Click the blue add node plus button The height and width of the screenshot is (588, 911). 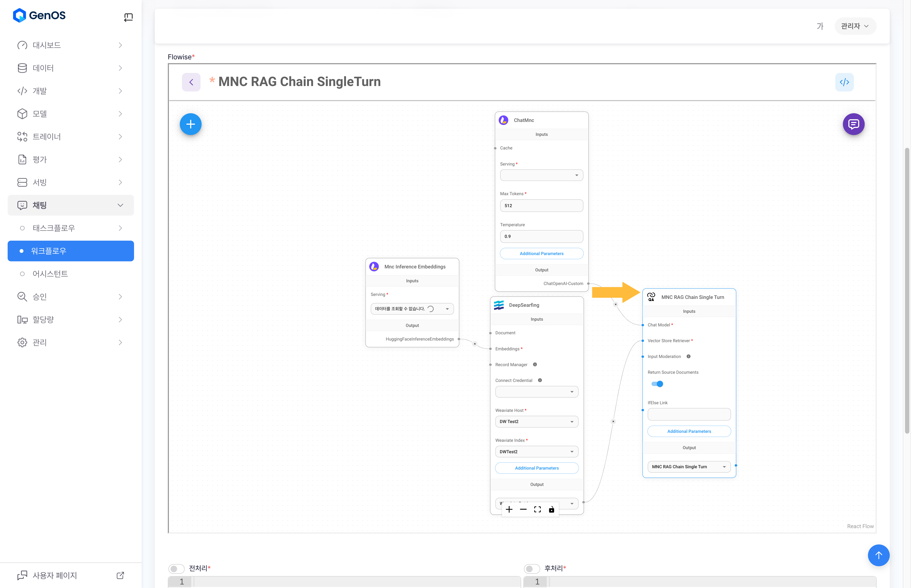coord(190,124)
